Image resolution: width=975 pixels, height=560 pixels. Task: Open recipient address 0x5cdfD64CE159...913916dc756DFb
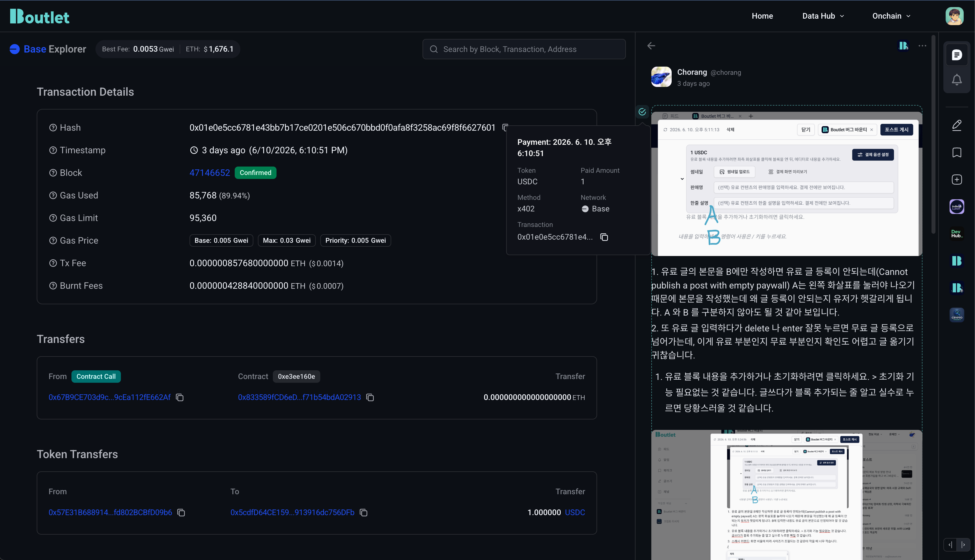point(292,513)
